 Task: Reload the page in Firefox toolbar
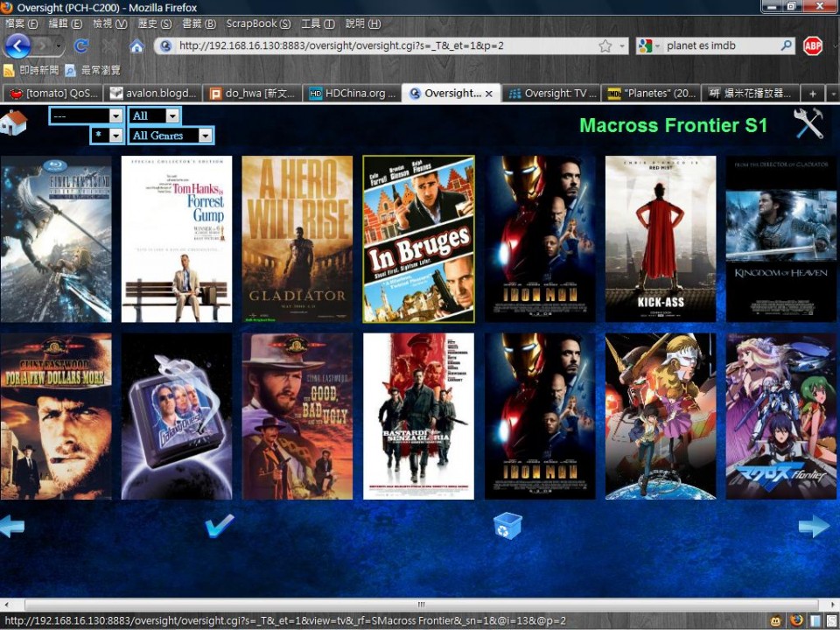(x=80, y=46)
